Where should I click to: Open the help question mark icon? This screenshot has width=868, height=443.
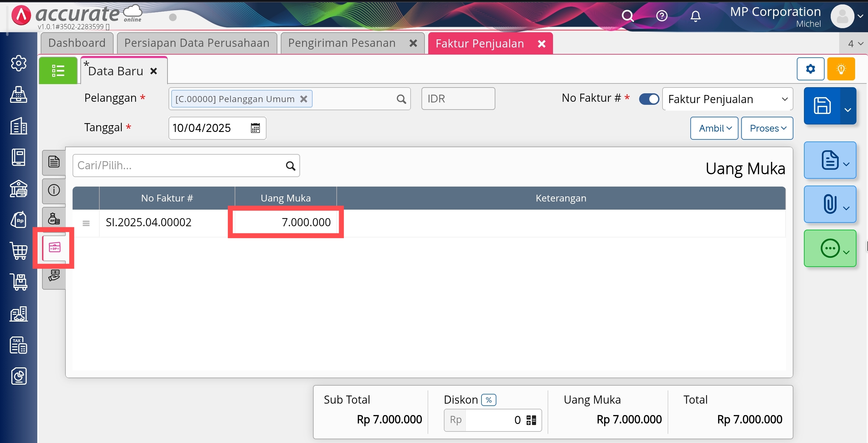(662, 16)
